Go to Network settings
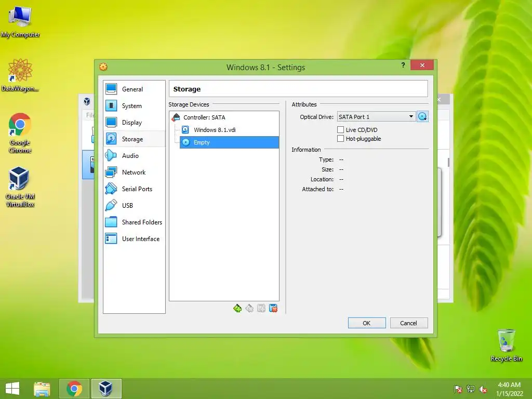This screenshot has height=399, width=532. pyautogui.click(x=135, y=172)
